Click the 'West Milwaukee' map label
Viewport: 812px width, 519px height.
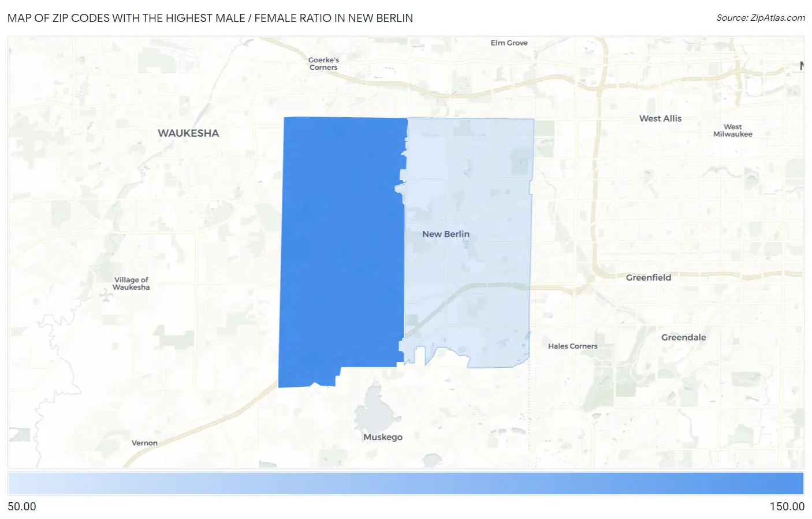coord(732,130)
